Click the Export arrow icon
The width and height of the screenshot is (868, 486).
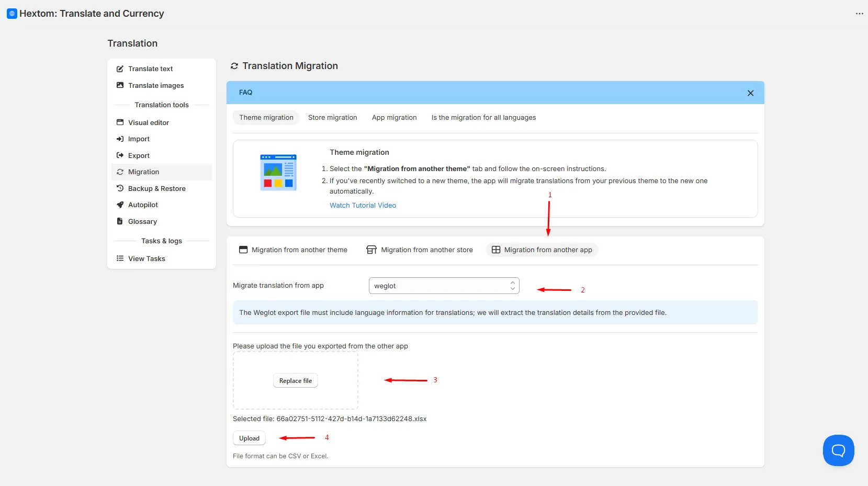click(120, 155)
